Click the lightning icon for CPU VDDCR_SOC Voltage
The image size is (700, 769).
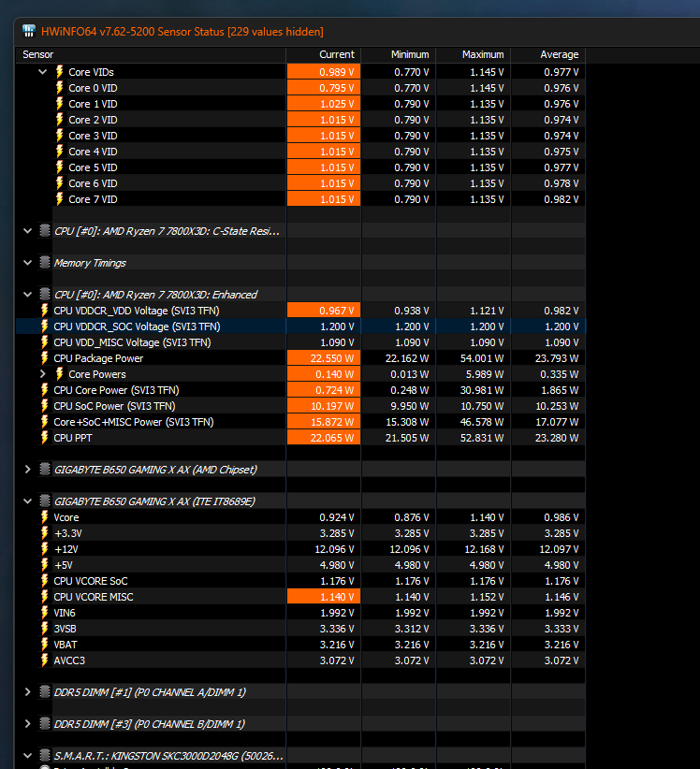coord(45,326)
